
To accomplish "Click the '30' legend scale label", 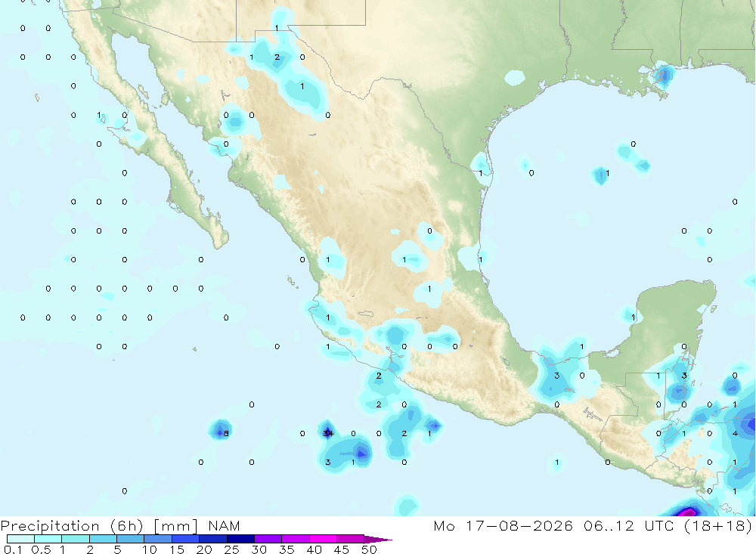I will click(259, 549).
